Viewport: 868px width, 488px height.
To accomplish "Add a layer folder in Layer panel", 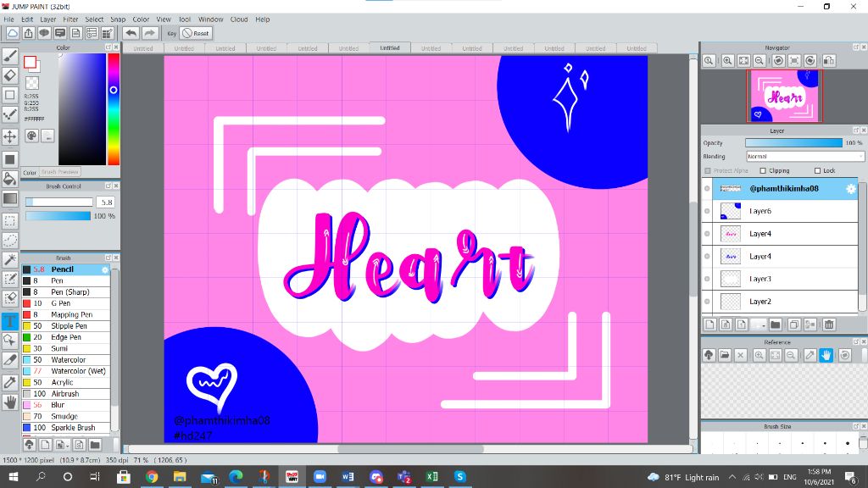I will 775,324.
